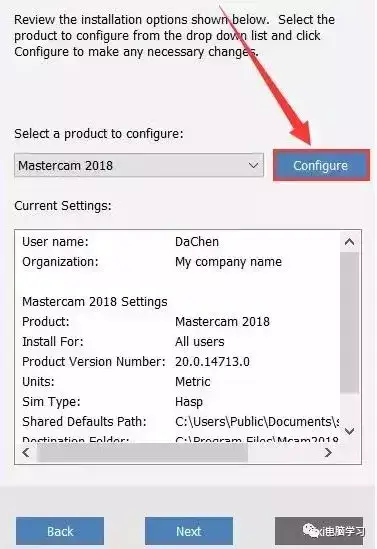The height and width of the screenshot is (549, 377).
Task: Go to the Next installation step
Action: (x=189, y=531)
